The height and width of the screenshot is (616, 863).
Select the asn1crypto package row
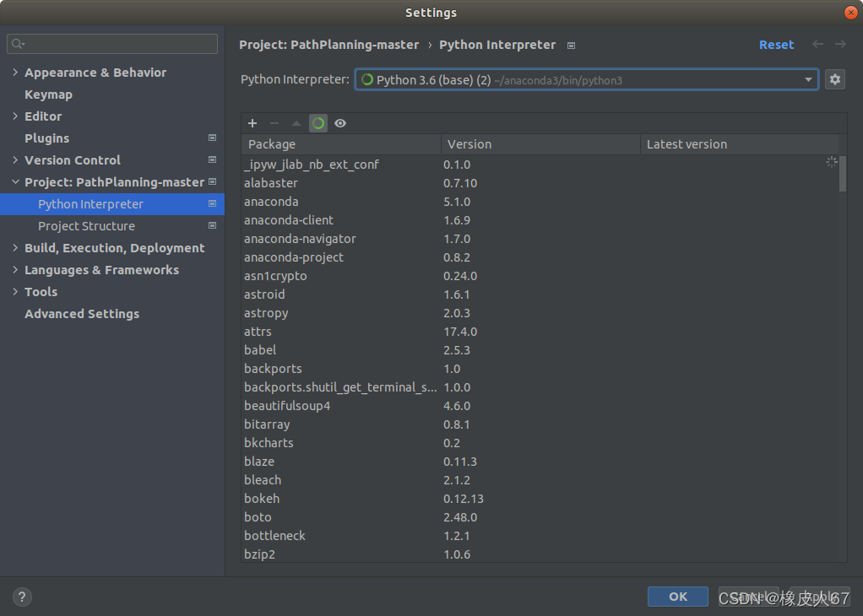point(540,276)
